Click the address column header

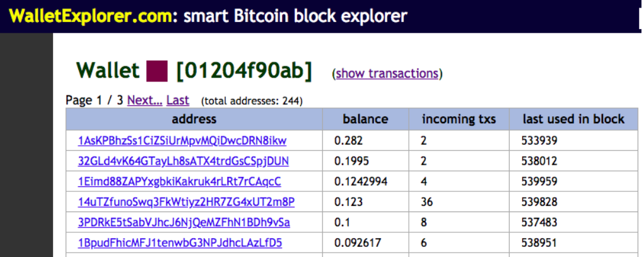coord(194,119)
